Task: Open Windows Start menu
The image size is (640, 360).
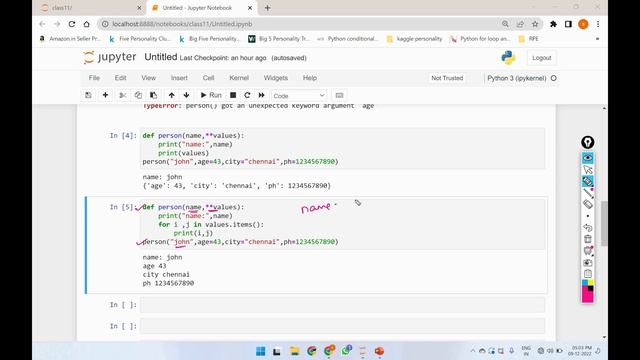Action: click(260, 351)
